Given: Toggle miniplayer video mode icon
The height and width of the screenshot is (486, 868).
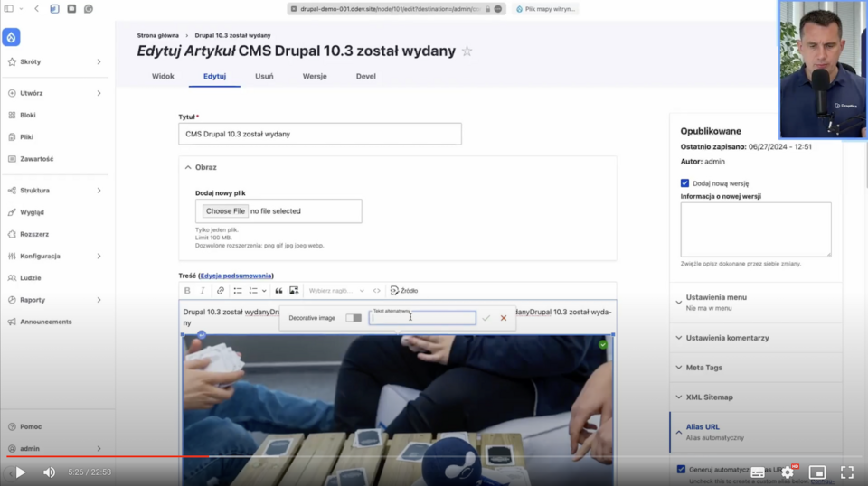Looking at the screenshot, I should coord(817,472).
